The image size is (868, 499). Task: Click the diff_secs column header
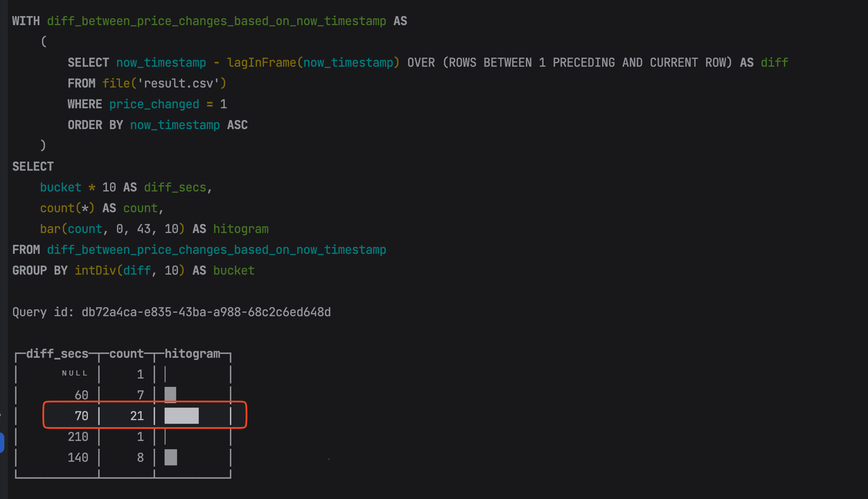(x=57, y=354)
